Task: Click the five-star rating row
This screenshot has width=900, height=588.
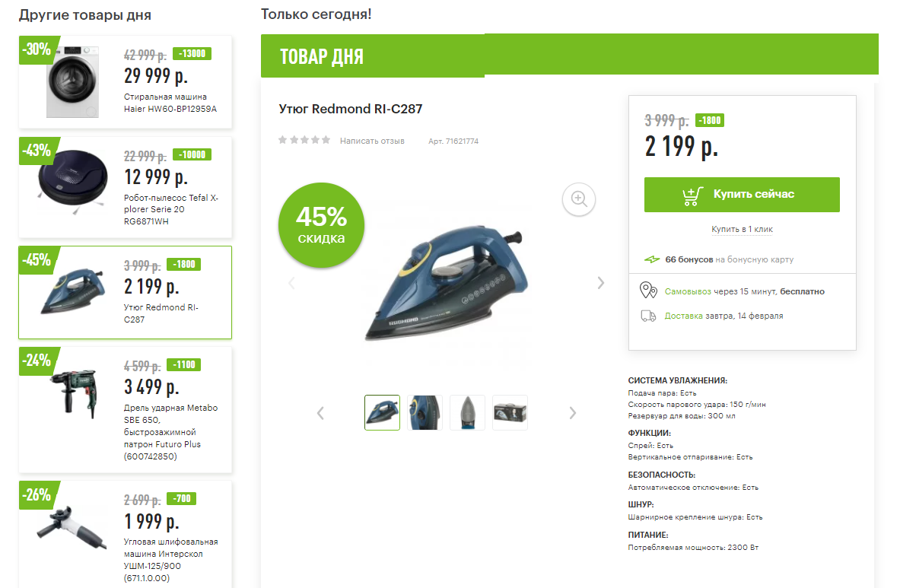Action: pos(304,140)
